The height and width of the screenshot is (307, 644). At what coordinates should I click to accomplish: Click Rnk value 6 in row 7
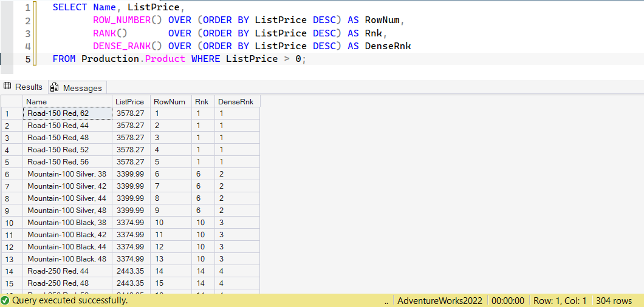click(x=203, y=186)
